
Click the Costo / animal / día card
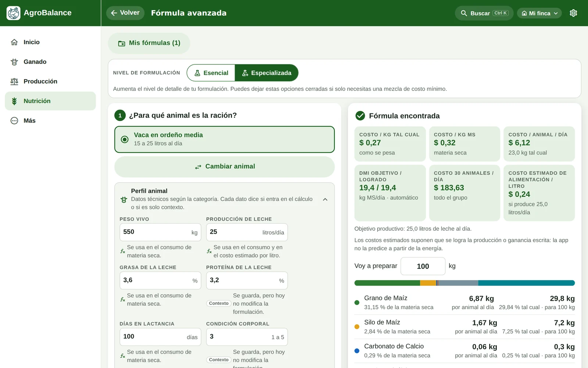[x=539, y=144]
